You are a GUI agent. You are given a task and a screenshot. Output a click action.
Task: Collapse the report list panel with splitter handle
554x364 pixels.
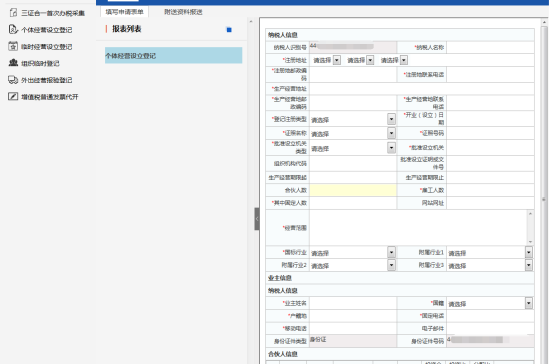tap(257, 219)
